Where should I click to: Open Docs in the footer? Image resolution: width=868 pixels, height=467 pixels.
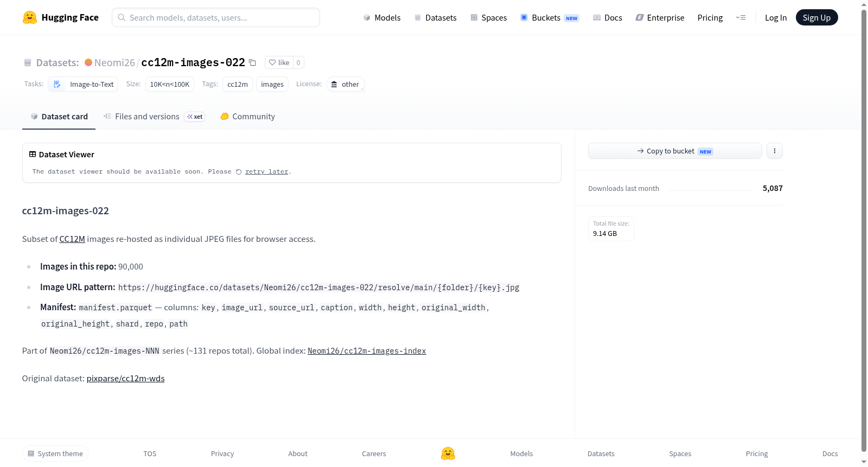(830, 453)
